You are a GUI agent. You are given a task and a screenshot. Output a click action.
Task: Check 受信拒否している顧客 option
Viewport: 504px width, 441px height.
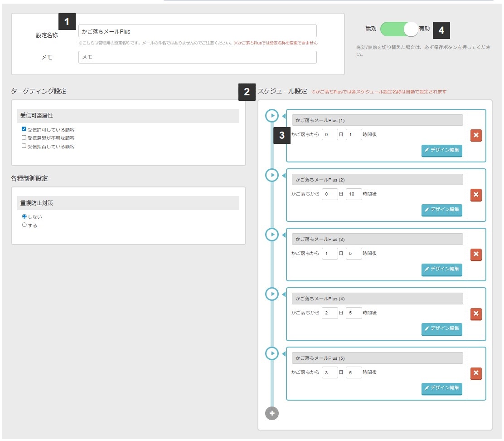click(24, 146)
